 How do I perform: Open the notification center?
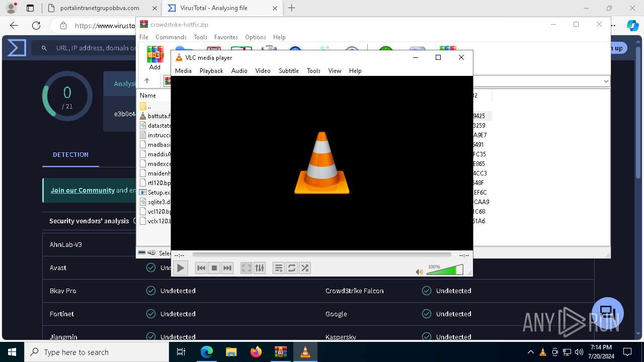click(627, 352)
